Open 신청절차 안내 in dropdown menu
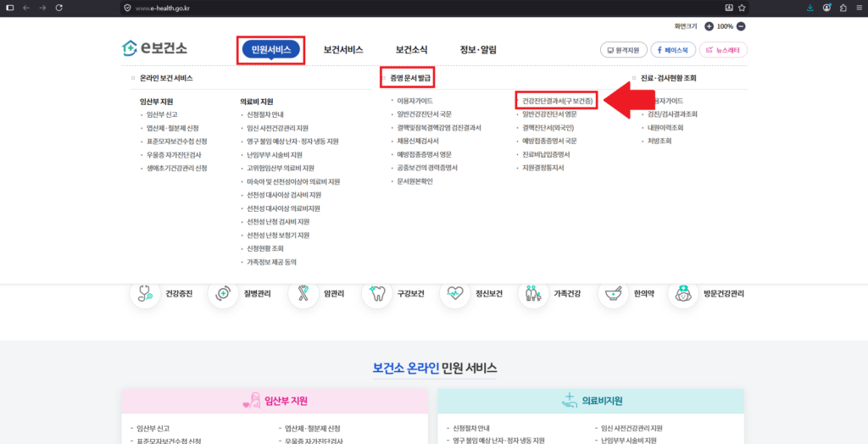 (x=265, y=114)
